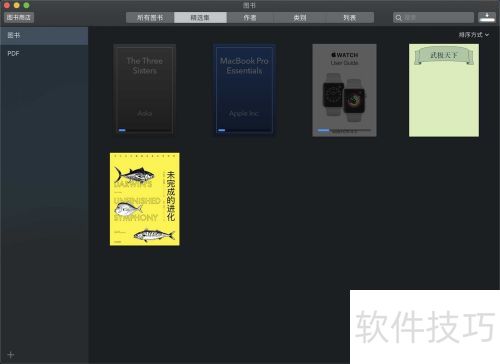Image resolution: width=500 pixels, height=364 pixels.
Task: Open the sort order dropdown
Action: (474, 35)
